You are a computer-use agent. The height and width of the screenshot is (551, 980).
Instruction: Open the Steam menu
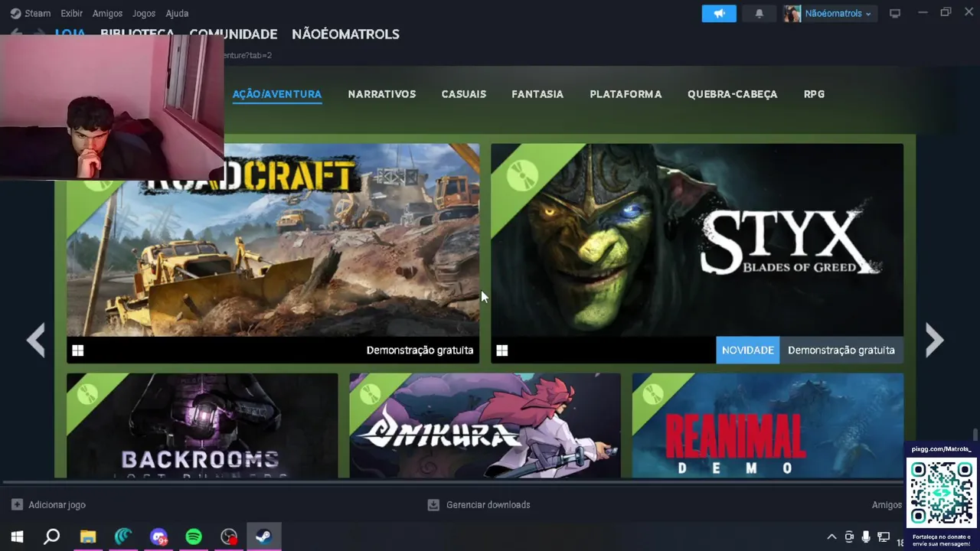point(38,13)
